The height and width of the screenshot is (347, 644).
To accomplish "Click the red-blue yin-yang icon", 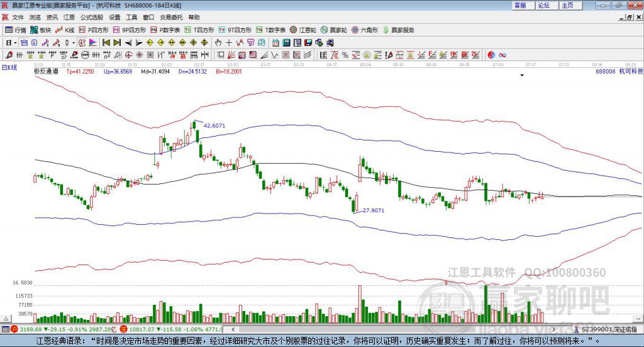I will pyautogui.click(x=491, y=55).
